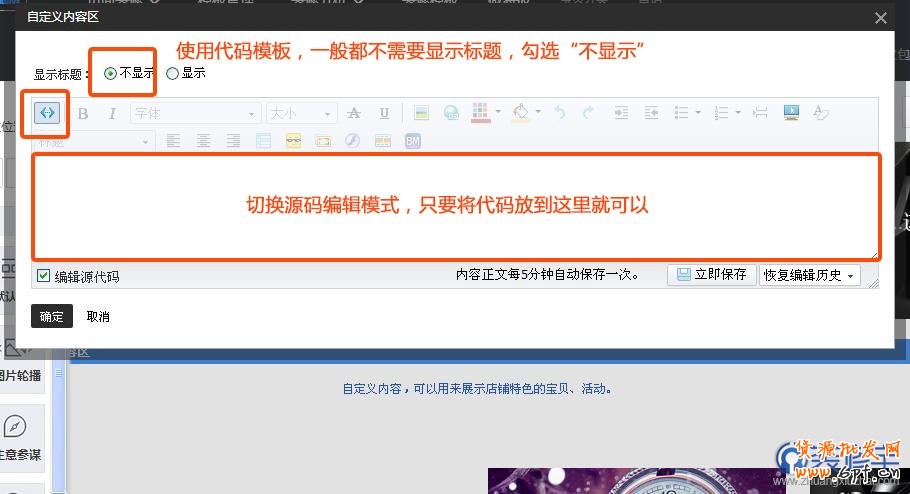This screenshot has height=494, width=910.
Task: Apply italic formatting
Action: pos(112,113)
